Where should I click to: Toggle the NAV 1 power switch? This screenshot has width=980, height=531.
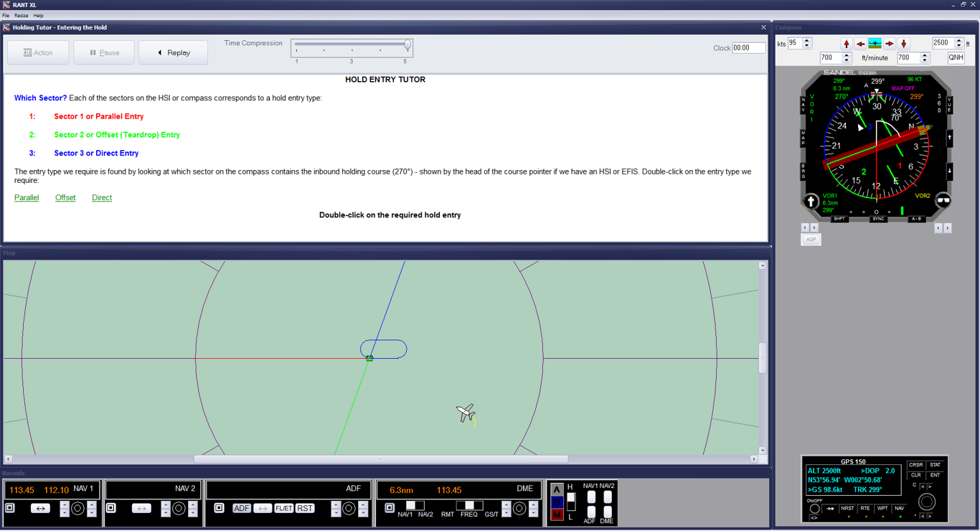10,508
